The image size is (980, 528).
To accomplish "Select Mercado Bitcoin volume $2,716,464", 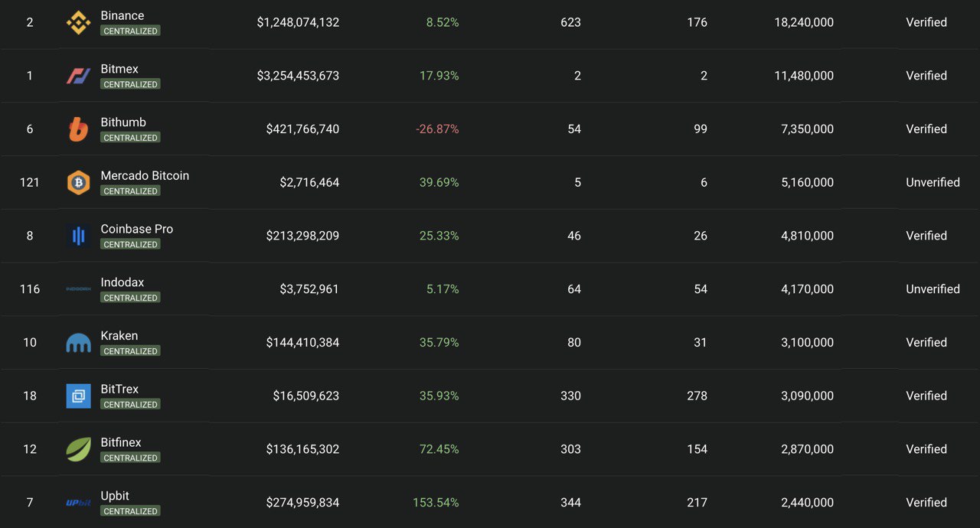I will (309, 182).
